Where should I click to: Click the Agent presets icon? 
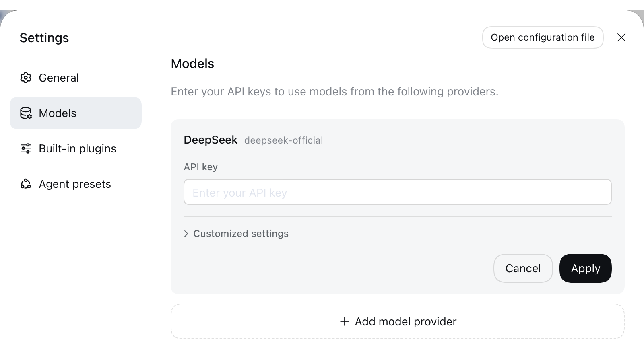(x=26, y=184)
